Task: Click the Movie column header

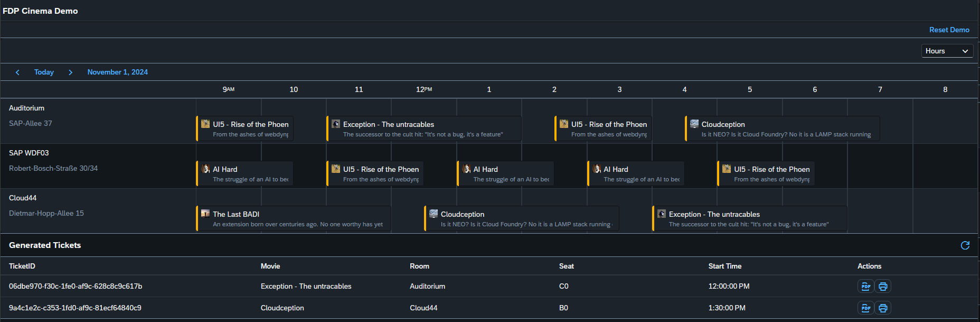Action: [x=270, y=266]
